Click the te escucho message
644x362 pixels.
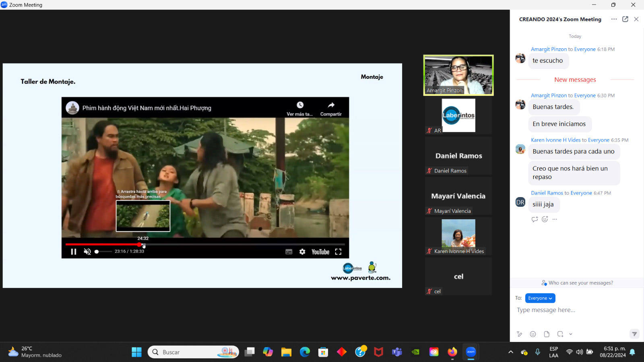coord(548,61)
